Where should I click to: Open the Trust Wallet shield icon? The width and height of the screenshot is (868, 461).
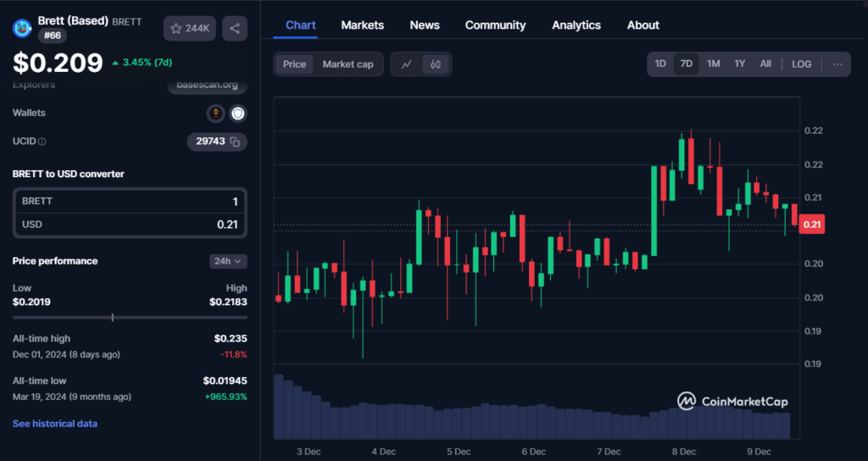point(238,114)
